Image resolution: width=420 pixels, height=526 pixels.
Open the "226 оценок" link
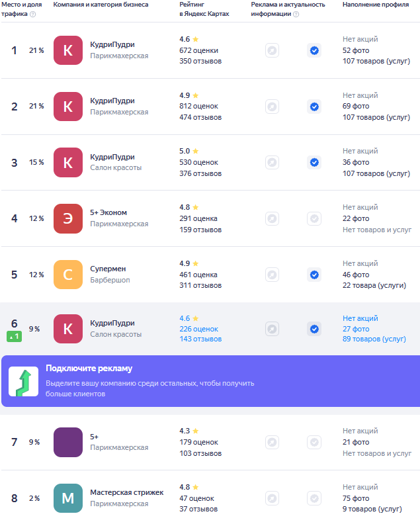pos(198,329)
